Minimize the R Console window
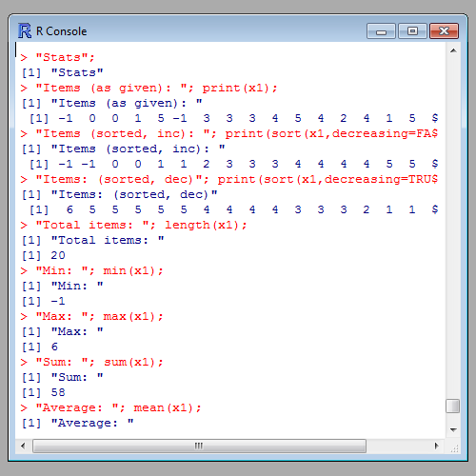 (381, 31)
